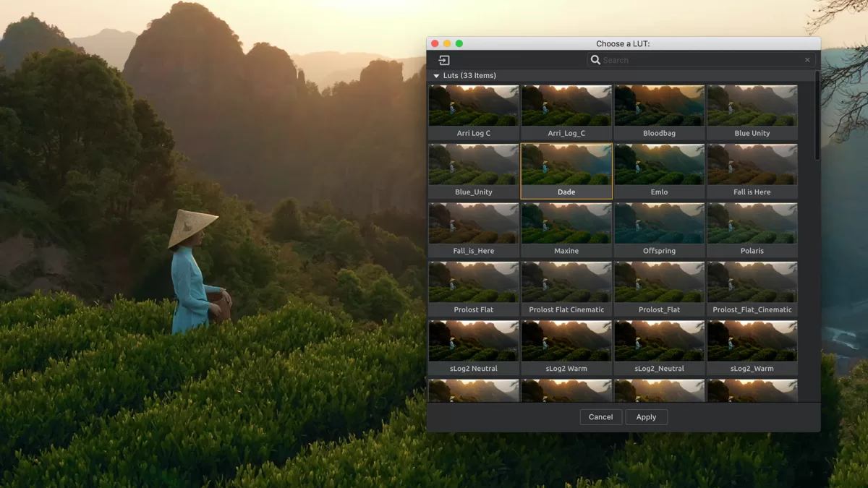Click the Apply button

click(x=646, y=417)
